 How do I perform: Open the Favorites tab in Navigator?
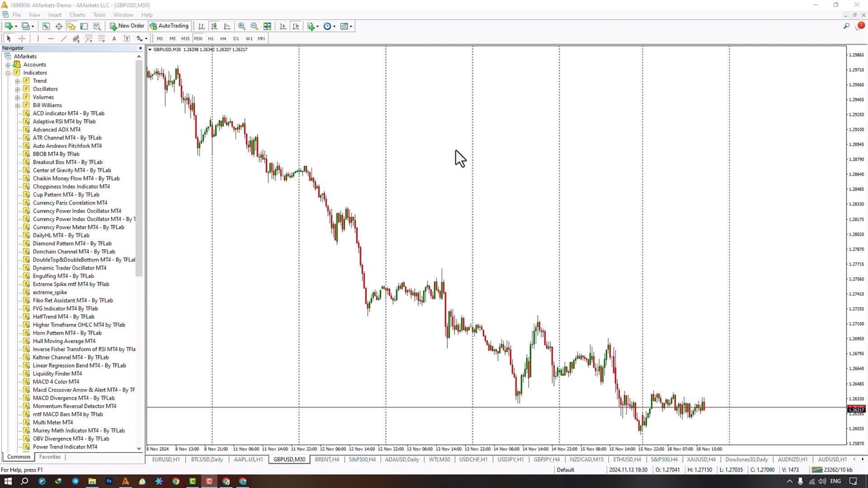click(50, 457)
